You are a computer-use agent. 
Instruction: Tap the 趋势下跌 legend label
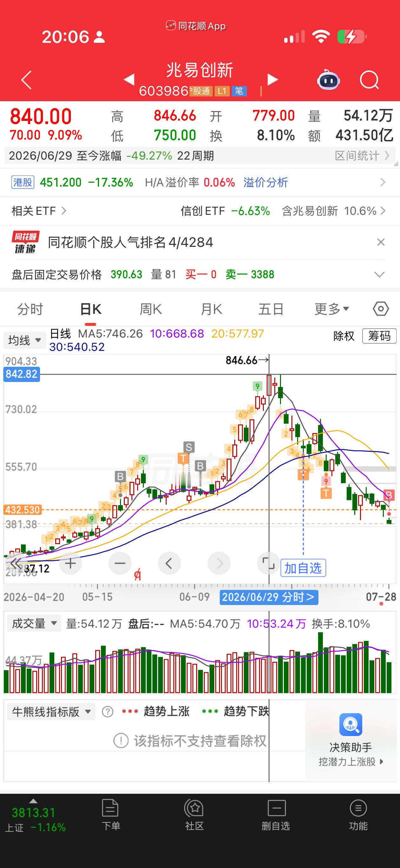[x=247, y=712]
